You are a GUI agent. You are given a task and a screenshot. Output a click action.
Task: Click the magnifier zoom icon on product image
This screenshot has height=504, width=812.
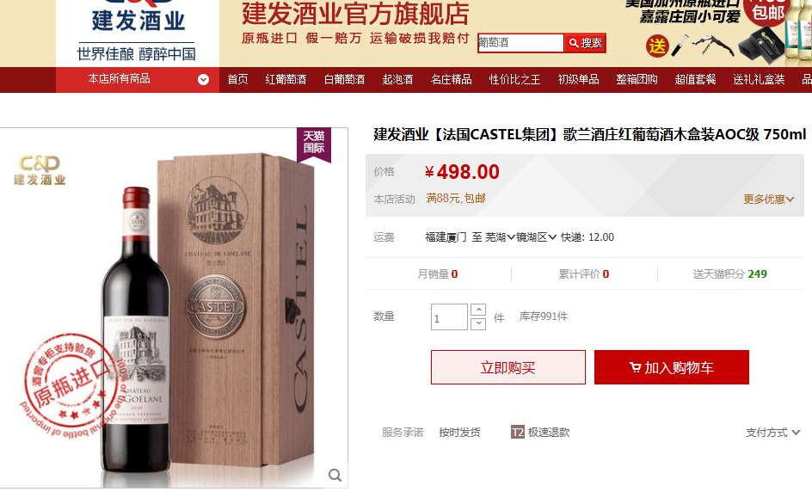coord(335,475)
